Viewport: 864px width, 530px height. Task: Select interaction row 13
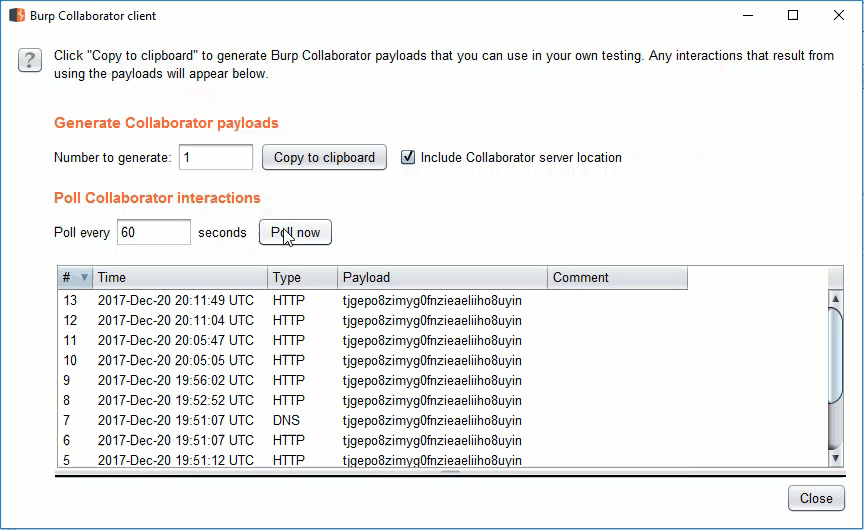pos(442,300)
